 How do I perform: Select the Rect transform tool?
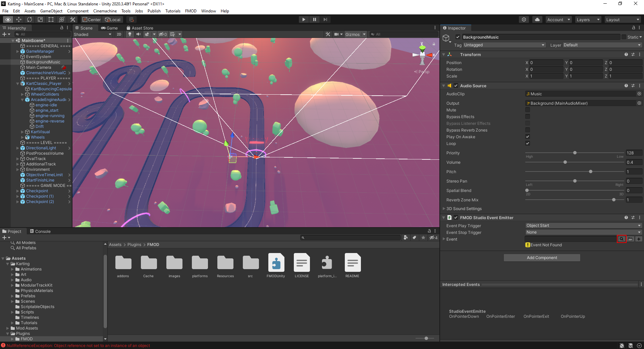[x=51, y=19]
